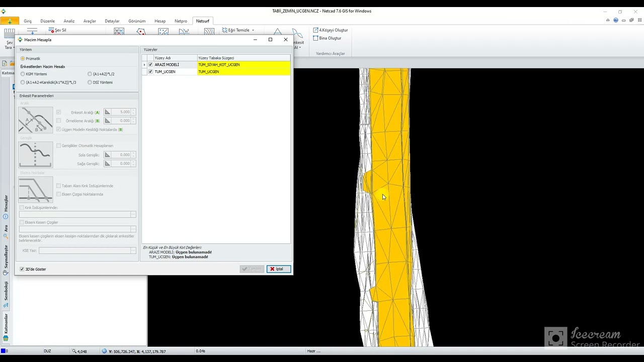Toggle the 3D'de Göster checkbox
Image resolution: width=644 pixels, height=362 pixels.
22,269
